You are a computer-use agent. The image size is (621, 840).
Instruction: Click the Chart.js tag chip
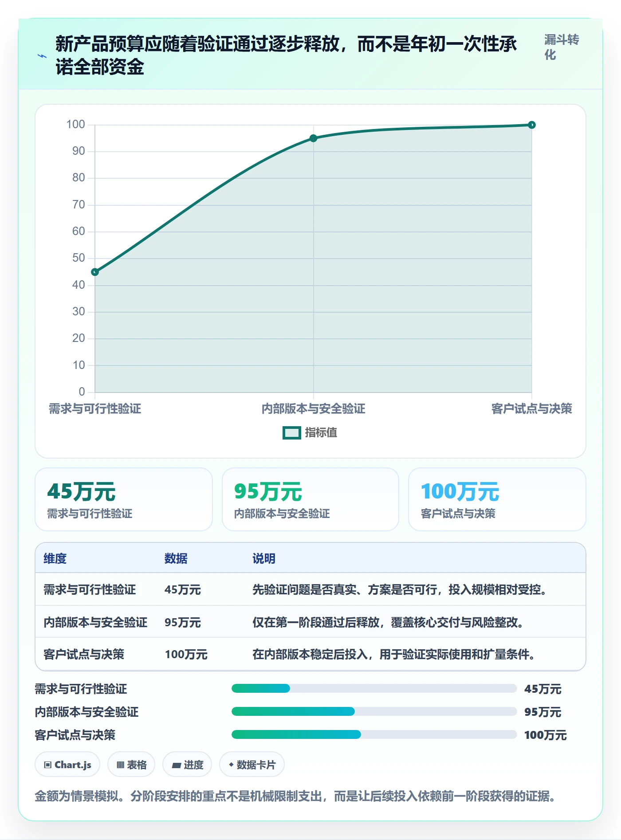click(x=67, y=765)
